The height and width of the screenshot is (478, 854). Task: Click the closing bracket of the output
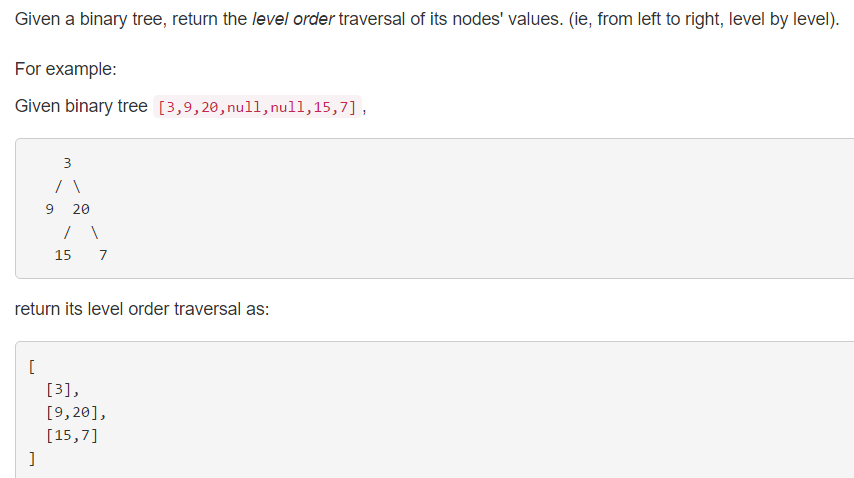pos(32,458)
